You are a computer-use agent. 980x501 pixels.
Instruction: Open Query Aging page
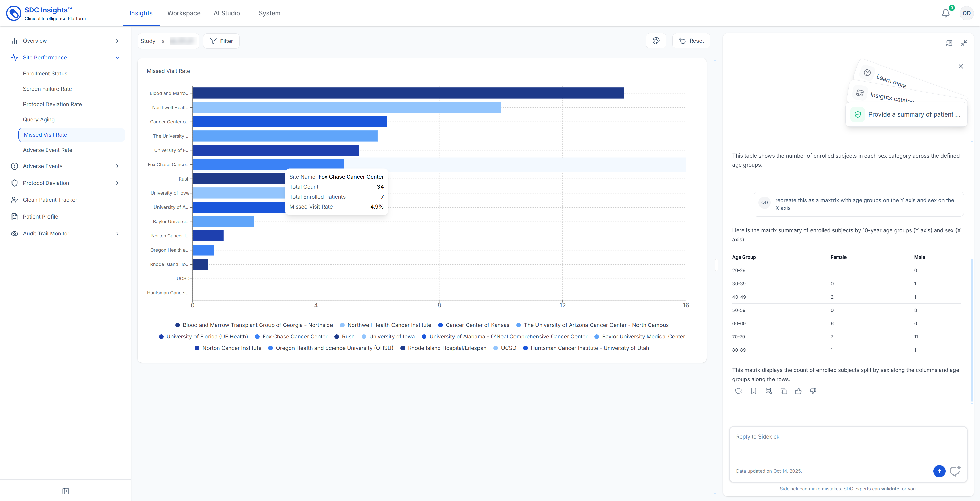pyautogui.click(x=39, y=119)
